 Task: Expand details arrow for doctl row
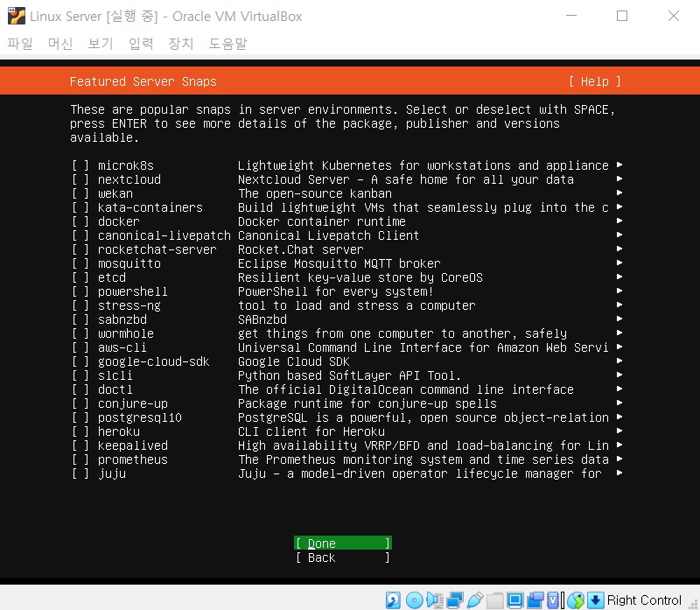pos(619,389)
